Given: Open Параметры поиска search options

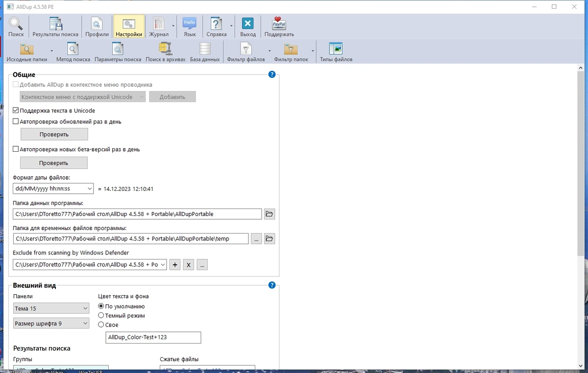Looking at the screenshot, I should click(x=118, y=52).
